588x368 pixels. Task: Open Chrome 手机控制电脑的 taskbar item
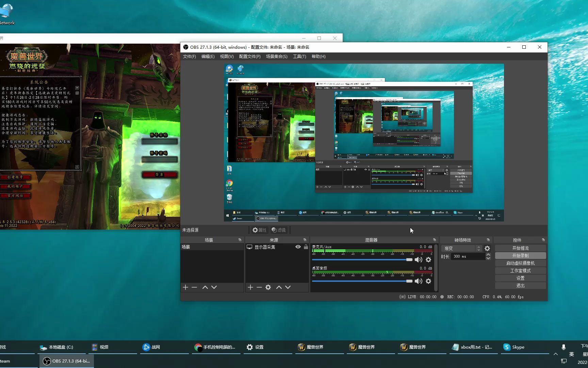pos(216,347)
